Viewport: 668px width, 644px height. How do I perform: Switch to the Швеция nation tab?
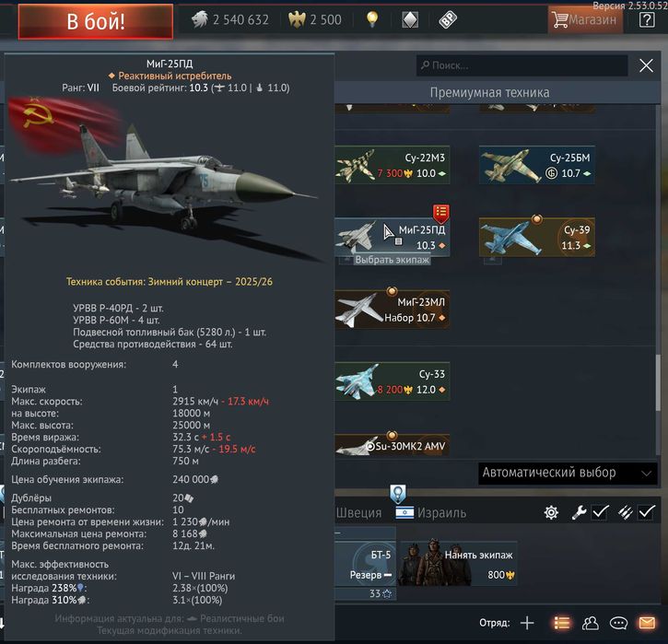[x=358, y=512]
